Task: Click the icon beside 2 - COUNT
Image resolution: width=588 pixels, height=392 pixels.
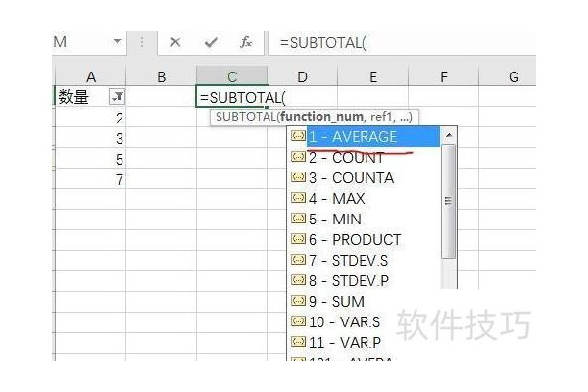Action: tap(298, 158)
